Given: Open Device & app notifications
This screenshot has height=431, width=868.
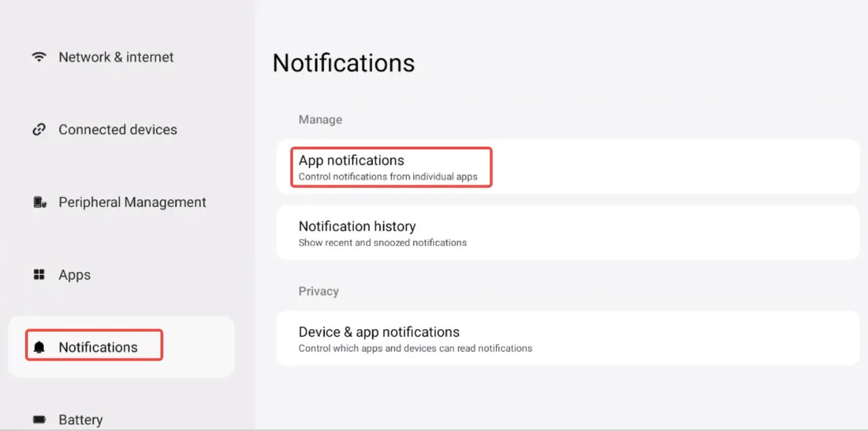Looking at the screenshot, I should (x=379, y=332).
